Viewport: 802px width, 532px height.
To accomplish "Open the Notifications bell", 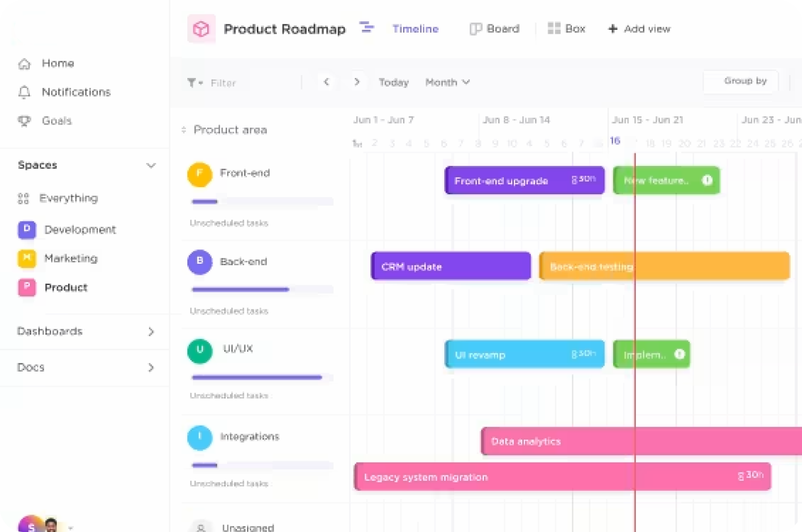I will [x=24, y=92].
